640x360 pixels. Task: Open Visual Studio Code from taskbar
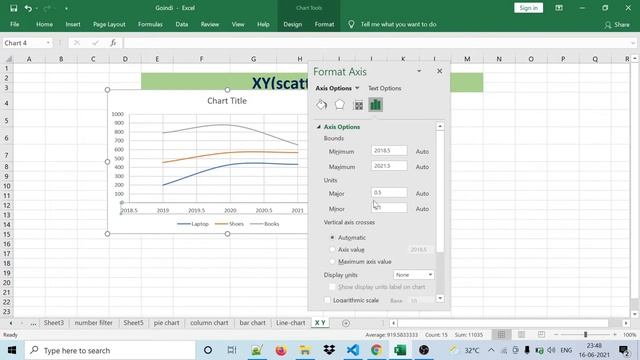[x=353, y=350]
